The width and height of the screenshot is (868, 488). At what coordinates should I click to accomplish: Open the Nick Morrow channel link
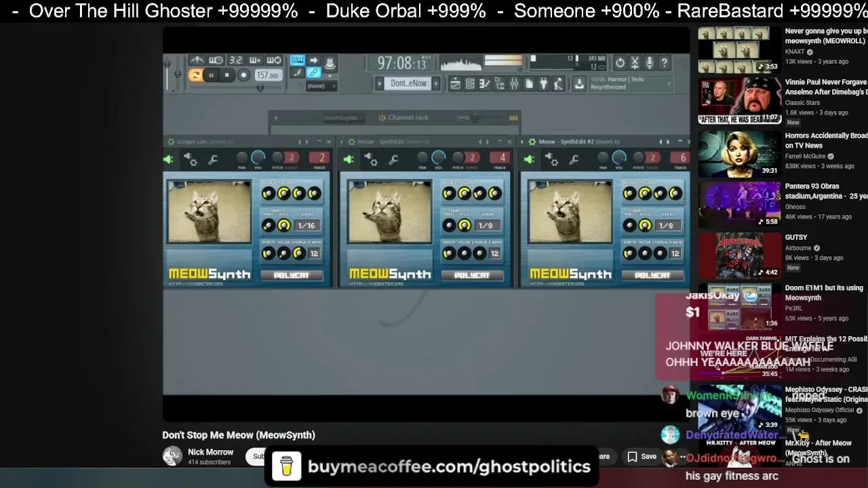click(210, 452)
